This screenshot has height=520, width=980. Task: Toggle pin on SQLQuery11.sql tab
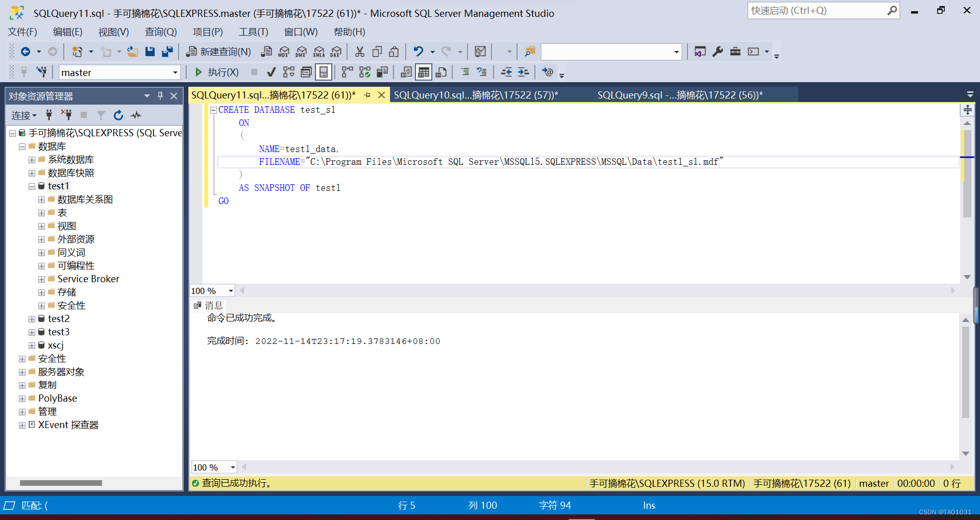click(367, 95)
